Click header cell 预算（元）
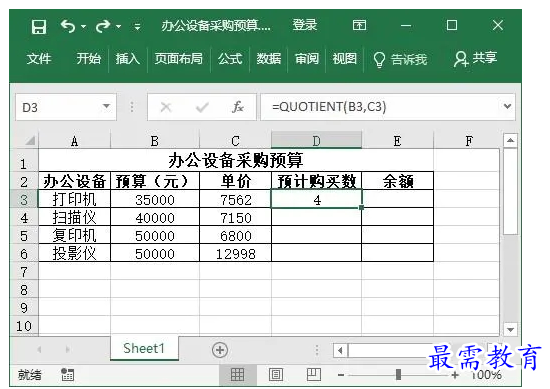 coord(155,181)
